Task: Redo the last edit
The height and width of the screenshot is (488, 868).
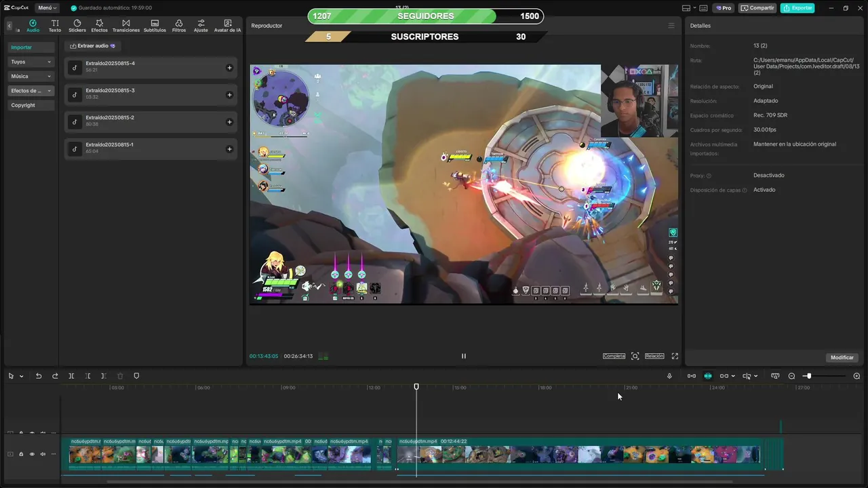Action: point(55,376)
